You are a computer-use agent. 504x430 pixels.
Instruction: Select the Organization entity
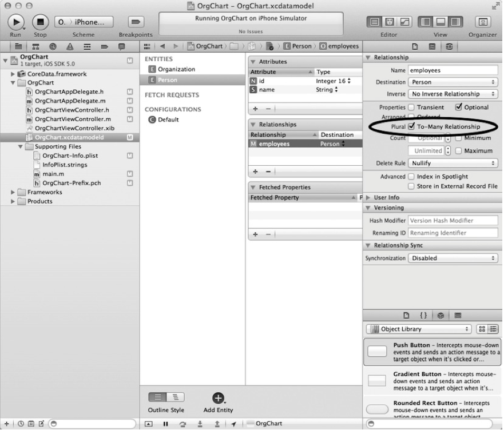pyautogui.click(x=176, y=69)
